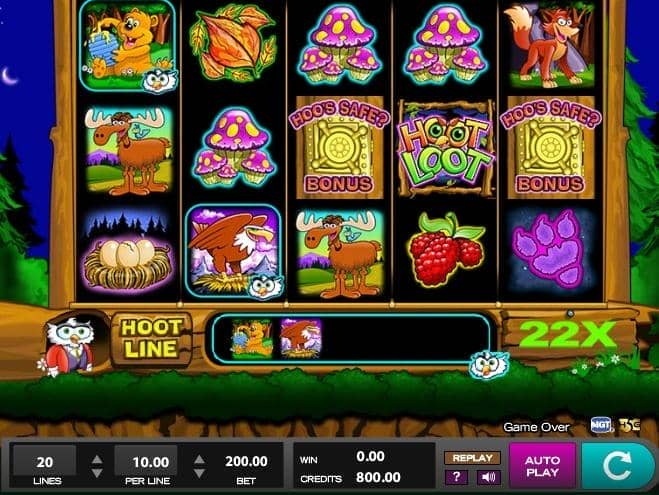Raise per line bet with up arrow
The width and height of the screenshot is (659, 495).
click(199, 459)
